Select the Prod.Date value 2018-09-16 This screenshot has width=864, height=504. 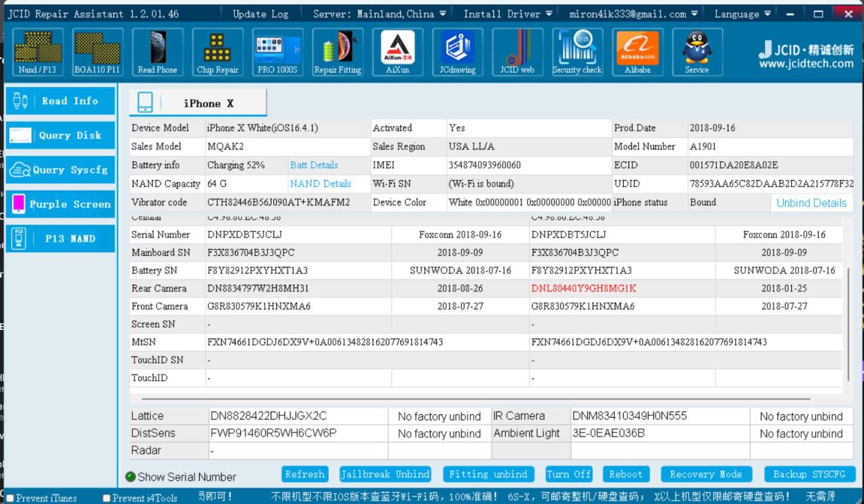tap(712, 128)
